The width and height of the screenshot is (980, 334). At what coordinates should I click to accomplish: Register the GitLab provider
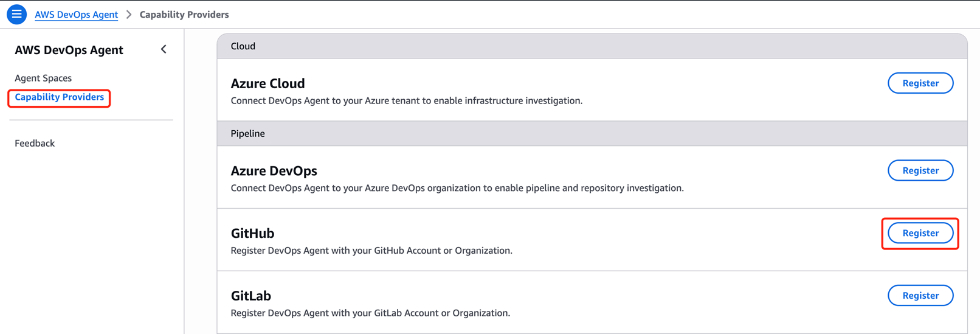[x=920, y=296]
